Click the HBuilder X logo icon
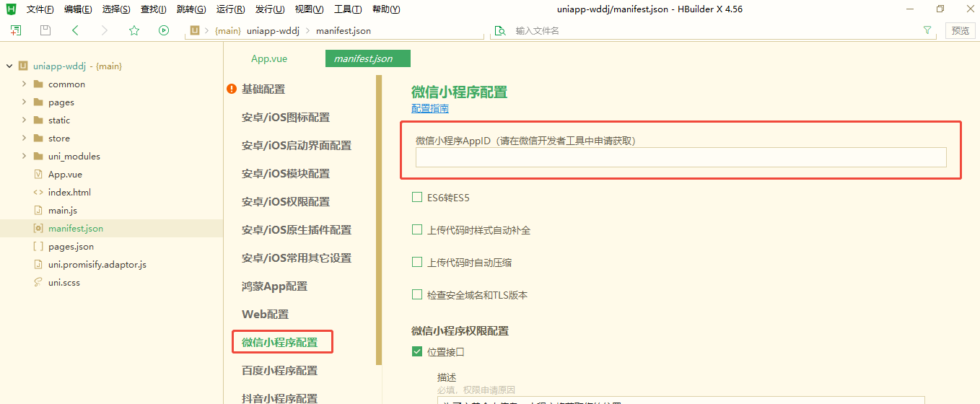Screen dimensions: 980x404 point(11,9)
